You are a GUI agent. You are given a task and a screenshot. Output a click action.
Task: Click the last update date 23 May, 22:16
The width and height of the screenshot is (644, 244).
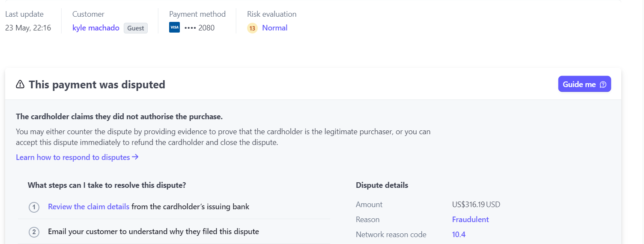point(28,28)
